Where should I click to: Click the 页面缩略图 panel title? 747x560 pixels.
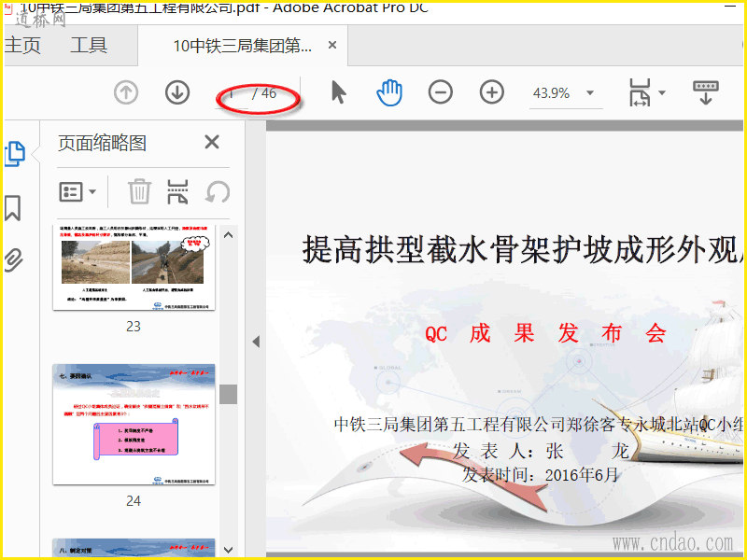pos(102,143)
